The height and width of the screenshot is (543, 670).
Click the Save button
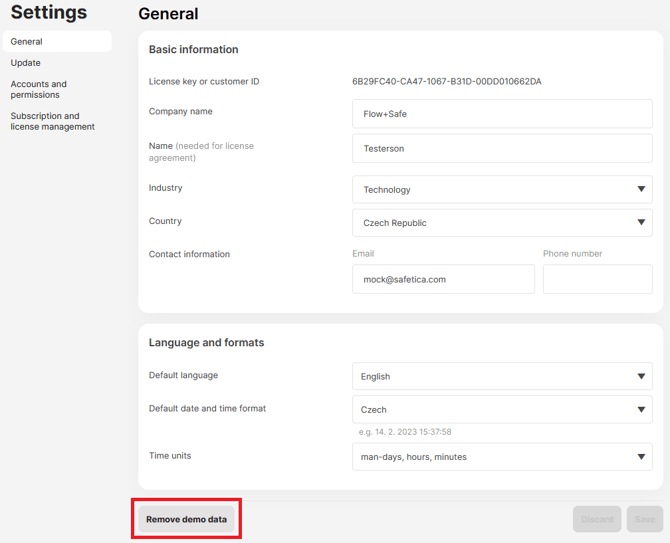(645, 519)
